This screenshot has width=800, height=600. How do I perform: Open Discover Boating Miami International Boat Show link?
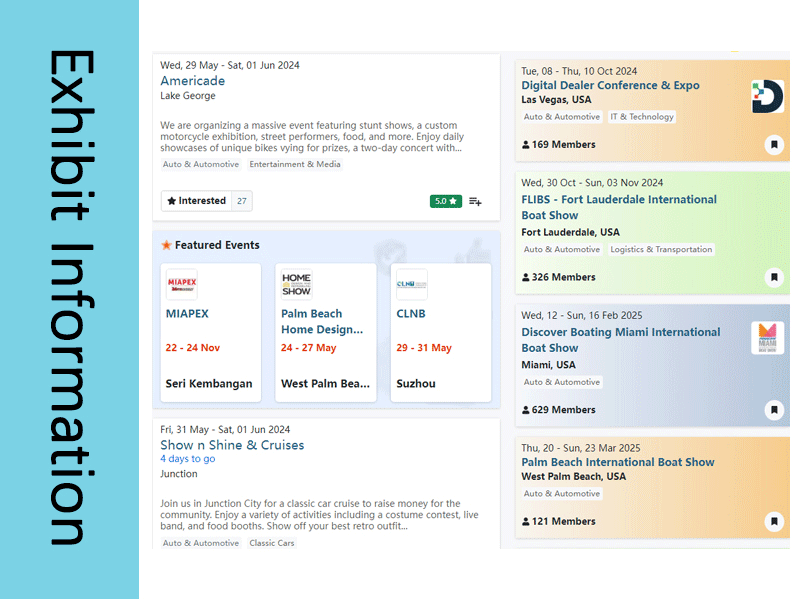(x=621, y=340)
